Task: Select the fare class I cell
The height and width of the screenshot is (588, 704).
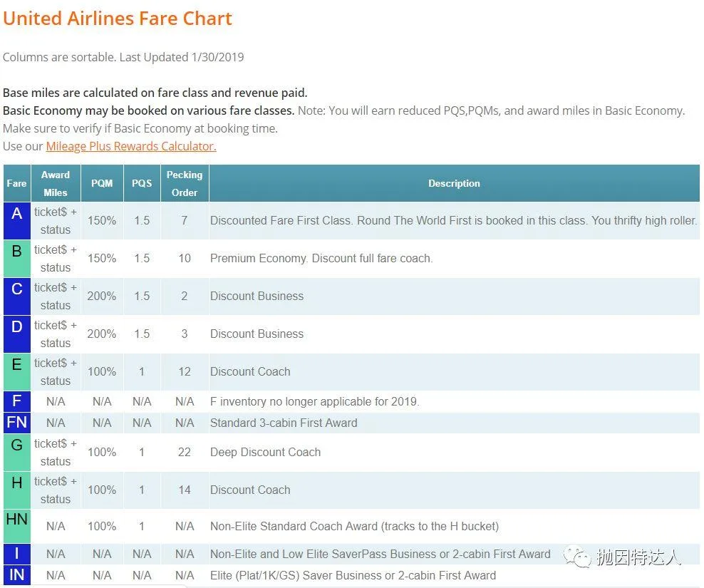Action: [16, 554]
